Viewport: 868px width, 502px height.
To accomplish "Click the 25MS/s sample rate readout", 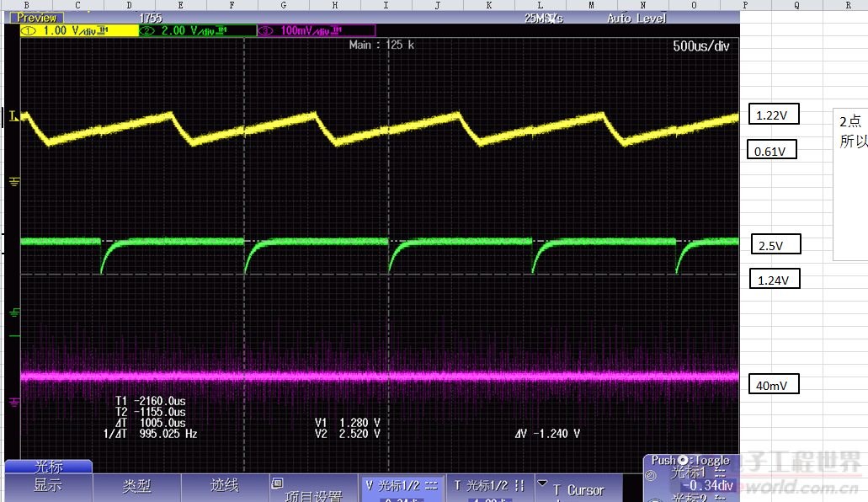I will pos(544,19).
